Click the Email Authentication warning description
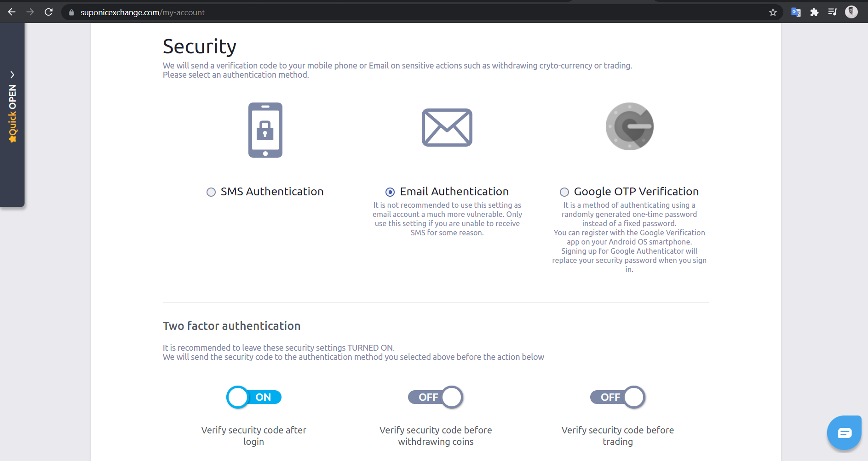Screen dimensions: 868x461 point(447,219)
